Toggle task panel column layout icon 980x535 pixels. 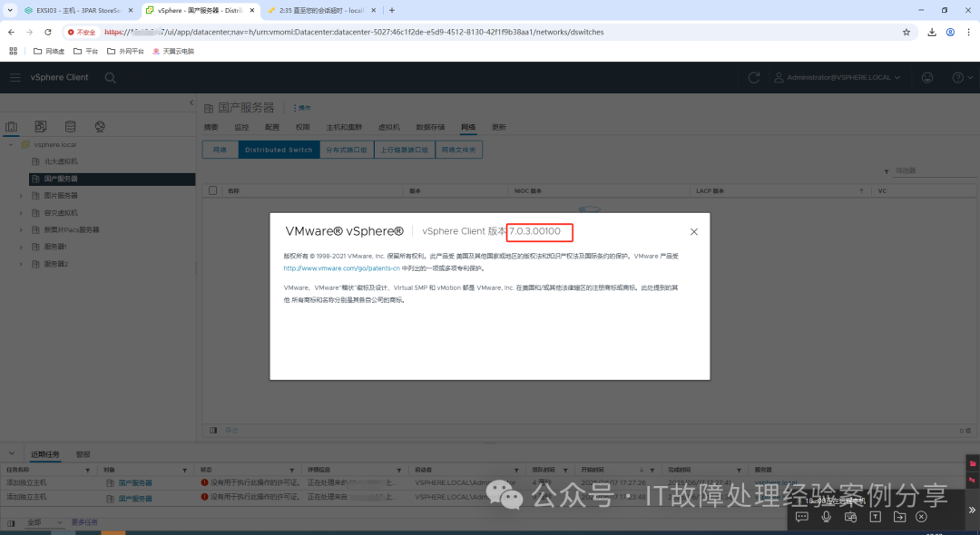11,523
